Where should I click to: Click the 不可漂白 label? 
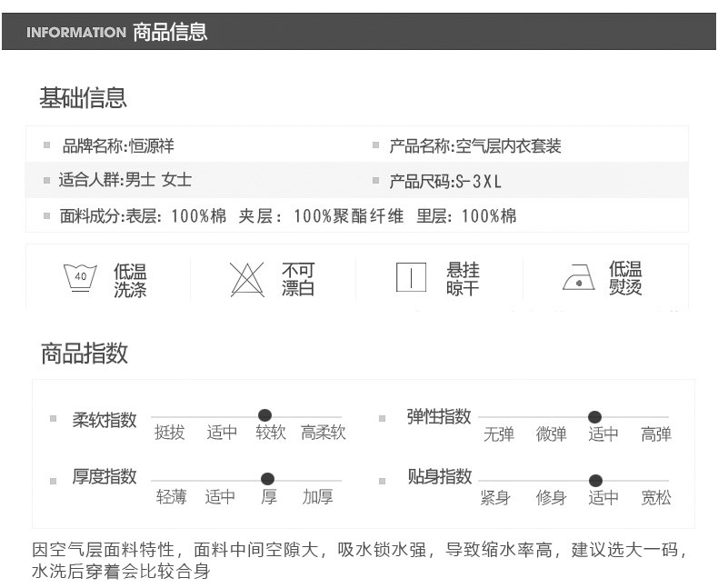tap(298, 279)
